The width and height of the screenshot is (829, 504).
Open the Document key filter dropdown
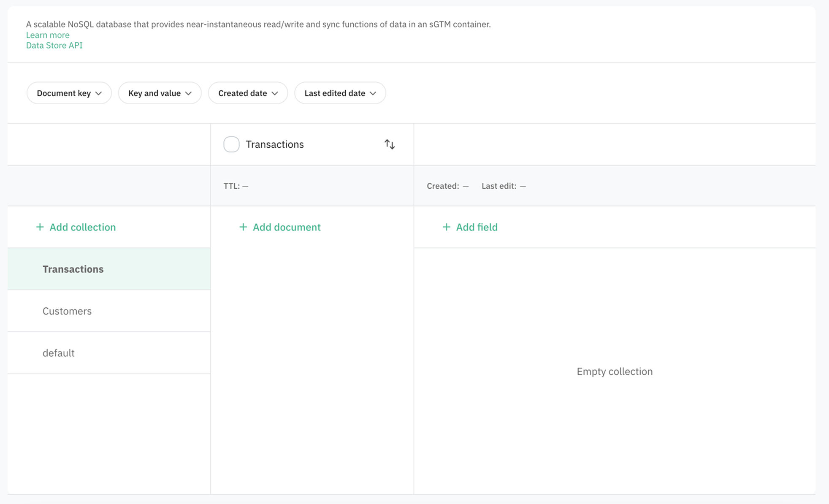(x=69, y=93)
